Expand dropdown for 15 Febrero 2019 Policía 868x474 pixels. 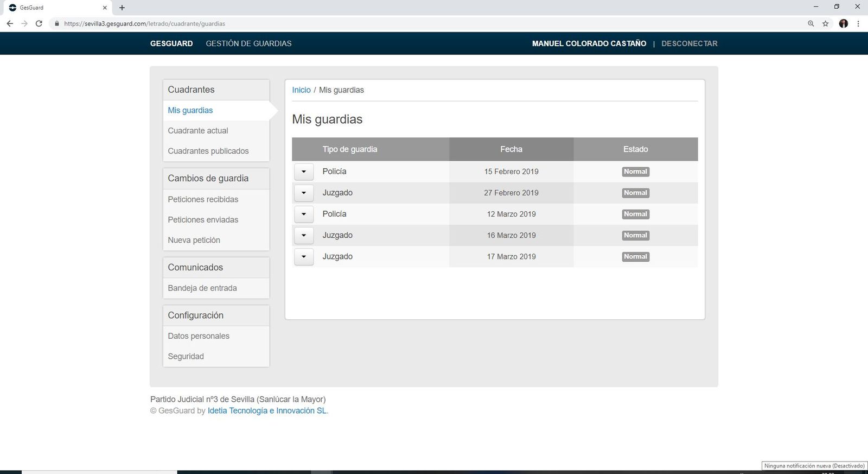[304, 172]
